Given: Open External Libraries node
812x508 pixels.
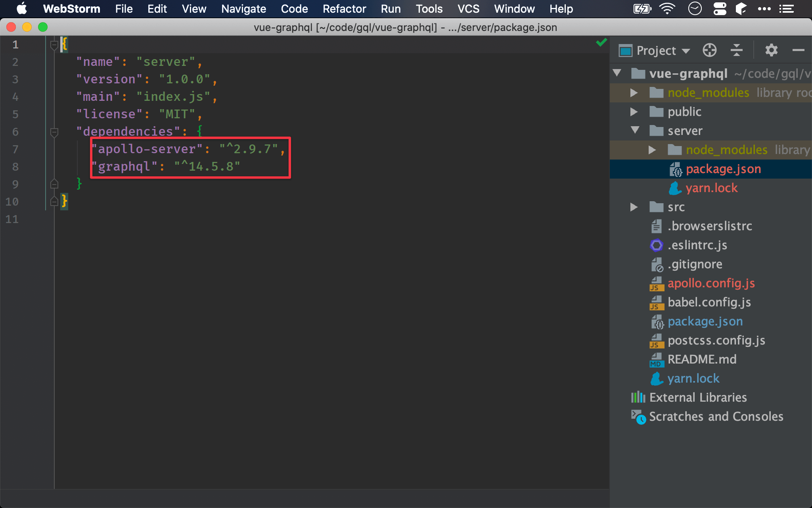Looking at the screenshot, I should point(698,397).
